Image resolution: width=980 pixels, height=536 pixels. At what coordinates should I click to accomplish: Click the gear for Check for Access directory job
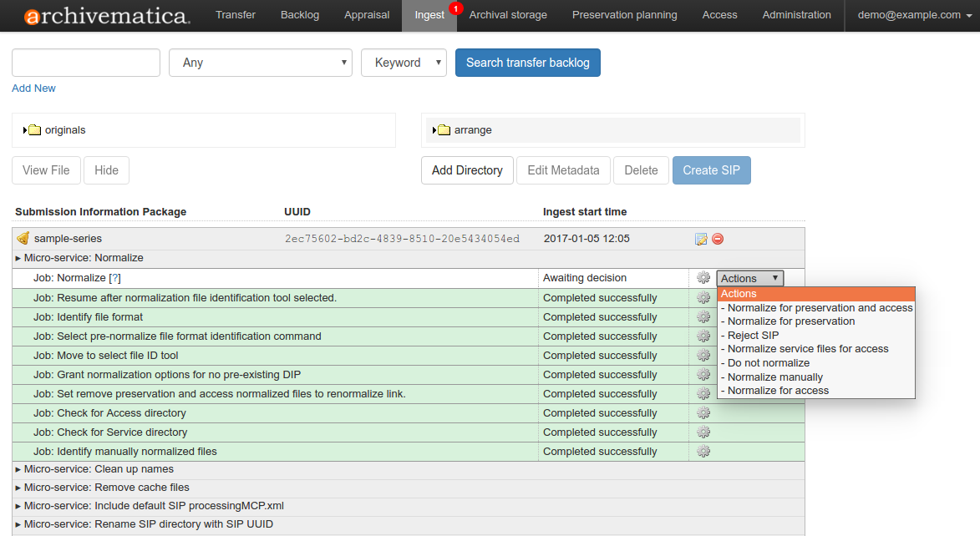click(x=703, y=412)
